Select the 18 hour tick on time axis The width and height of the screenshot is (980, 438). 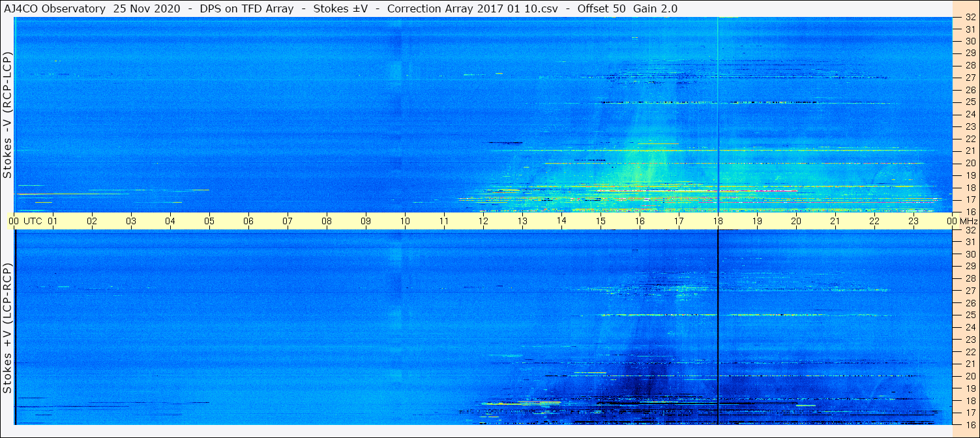718,221
